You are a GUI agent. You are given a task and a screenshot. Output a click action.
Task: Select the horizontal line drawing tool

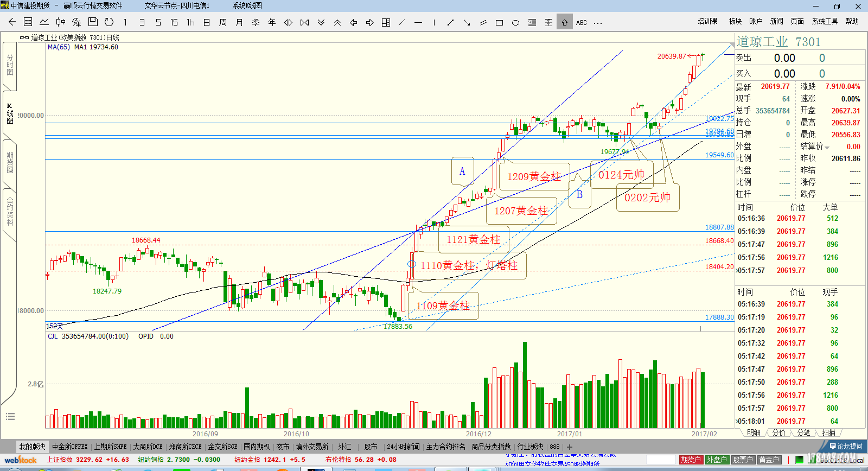pos(418,22)
